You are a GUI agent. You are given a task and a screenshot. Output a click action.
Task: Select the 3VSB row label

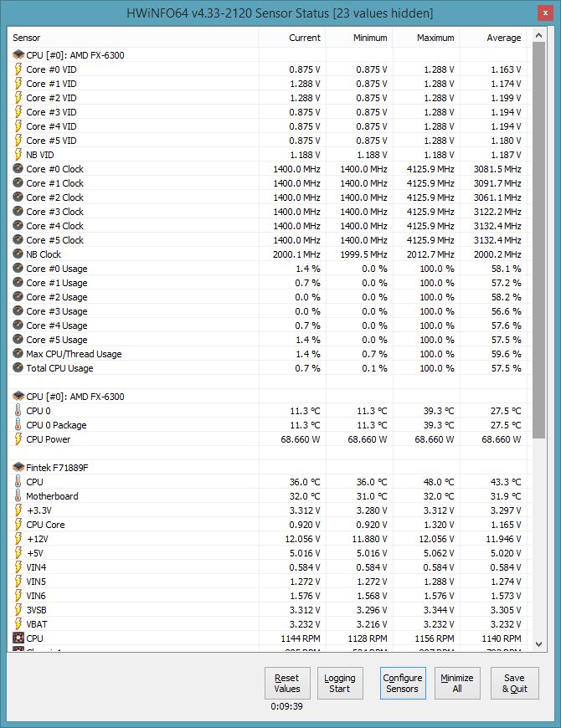tap(36, 610)
